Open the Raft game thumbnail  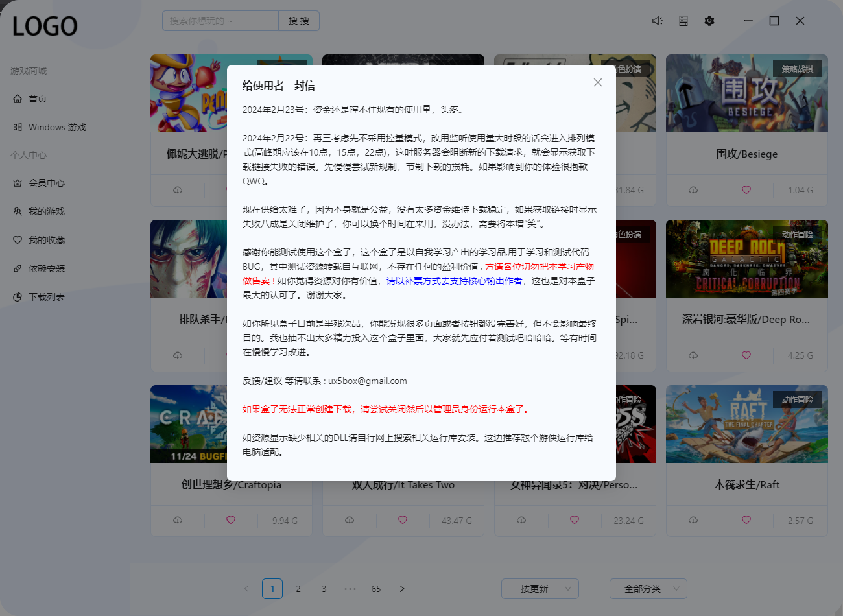point(747,424)
